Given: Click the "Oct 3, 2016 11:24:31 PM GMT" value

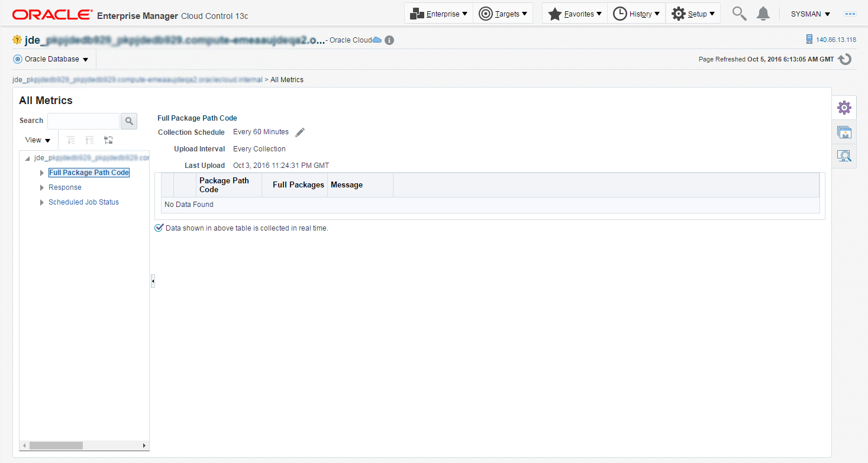Looking at the screenshot, I should coord(281,166).
